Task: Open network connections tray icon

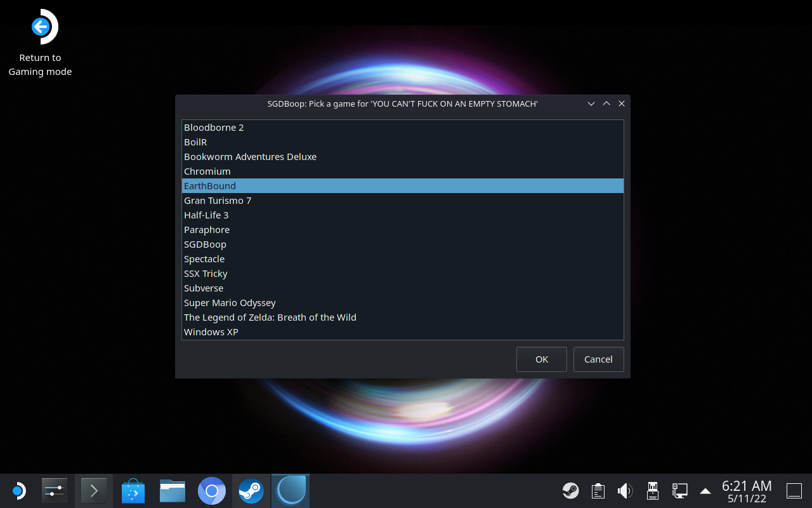Action: [679, 491]
